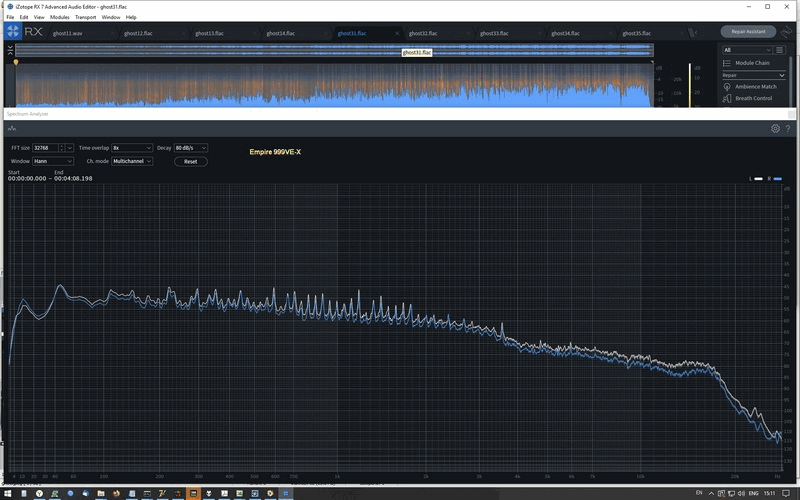The image size is (800, 500).
Task: Click the network icon in system tray
Action: point(732,493)
